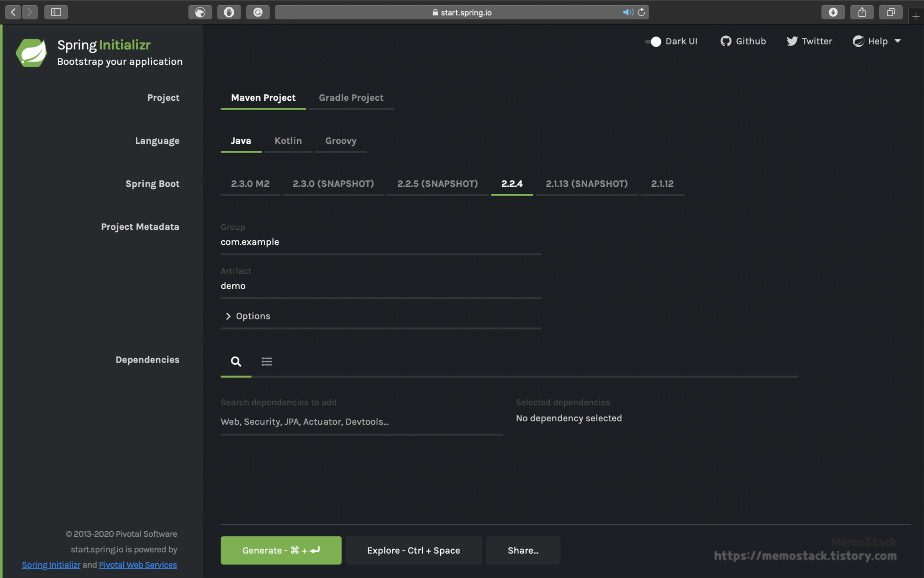The height and width of the screenshot is (578, 924).
Task: Open the Help dropdown menu
Action: 876,41
